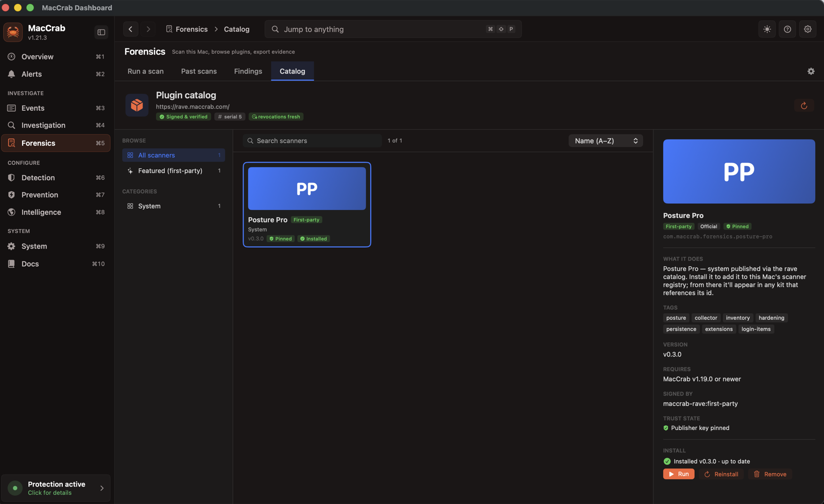Click maccrab-rave:first-party signer text

(x=700, y=404)
